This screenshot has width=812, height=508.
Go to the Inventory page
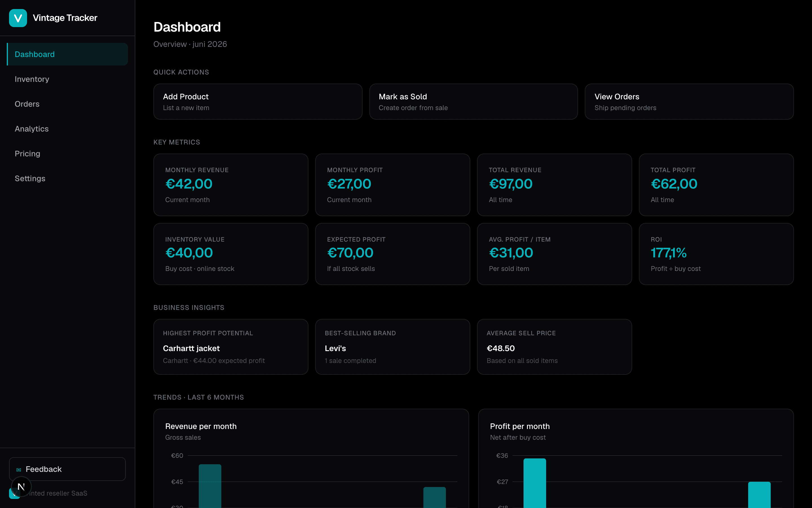(67, 79)
